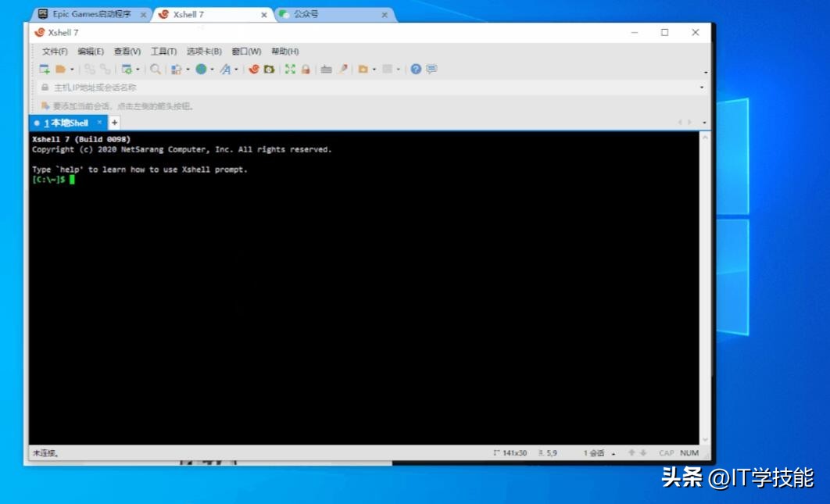Image resolution: width=830 pixels, height=504 pixels.
Task: Click the orange folder-plus toolbar icon
Action: point(363,70)
